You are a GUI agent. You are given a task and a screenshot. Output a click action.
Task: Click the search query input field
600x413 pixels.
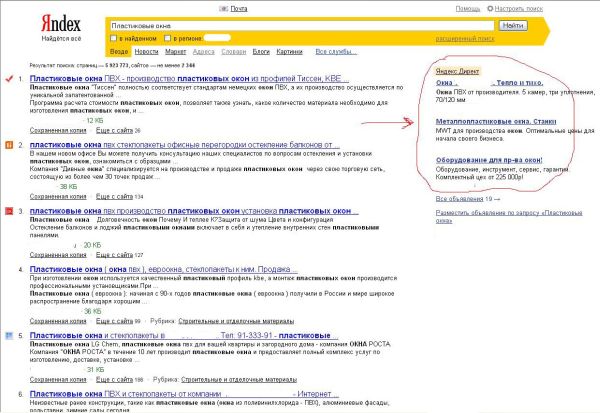[x=302, y=26]
